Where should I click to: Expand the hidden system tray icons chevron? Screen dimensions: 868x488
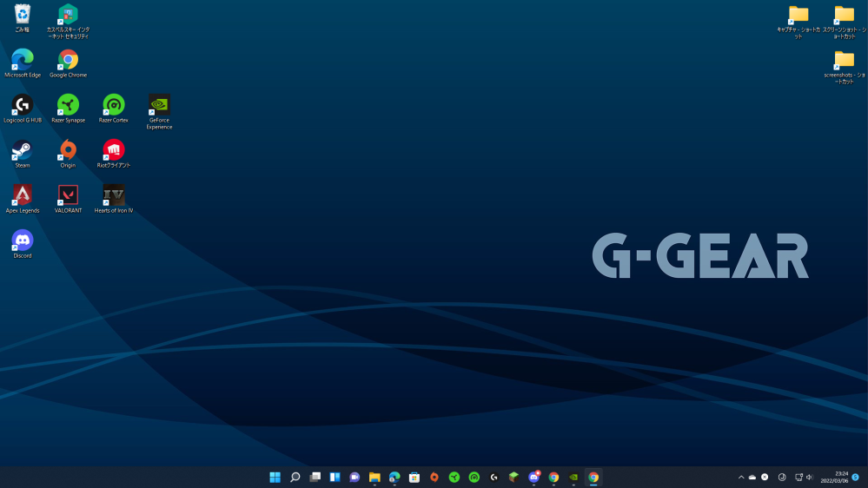point(741,477)
